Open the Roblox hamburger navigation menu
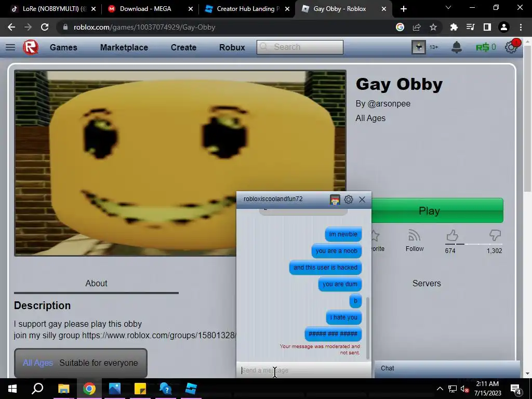Viewport: 532px width, 399px height. [x=10, y=47]
